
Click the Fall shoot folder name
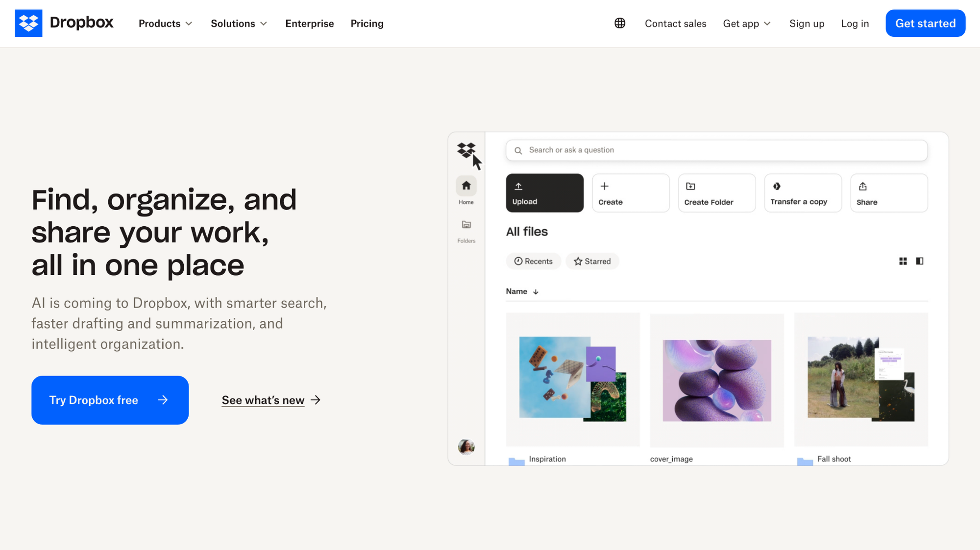[834, 459]
